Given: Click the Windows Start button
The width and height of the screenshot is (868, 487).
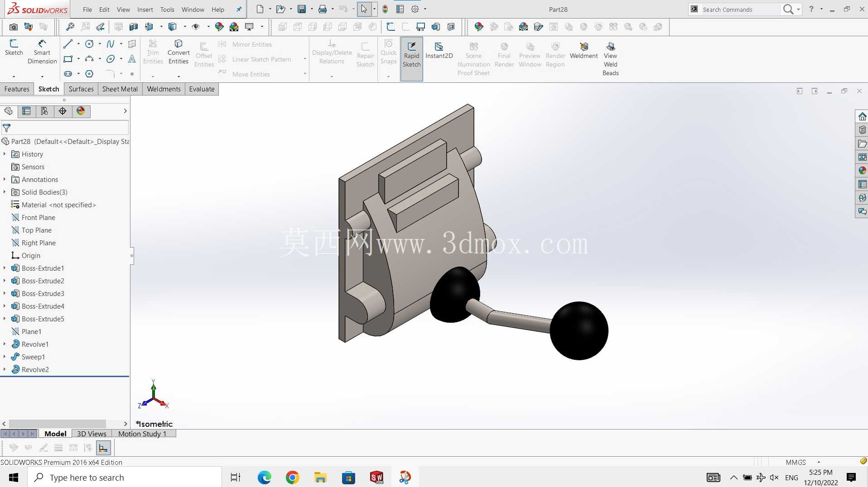Looking at the screenshot, I should [14, 477].
